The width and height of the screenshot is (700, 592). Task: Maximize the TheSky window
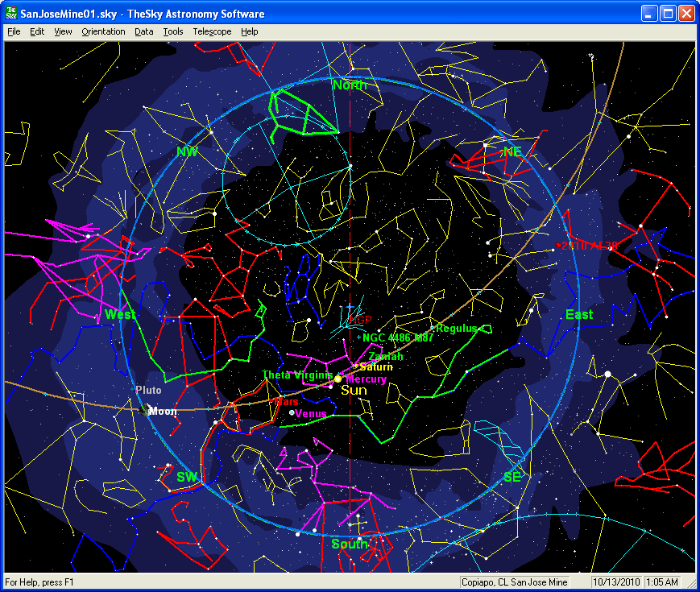(668, 14)
